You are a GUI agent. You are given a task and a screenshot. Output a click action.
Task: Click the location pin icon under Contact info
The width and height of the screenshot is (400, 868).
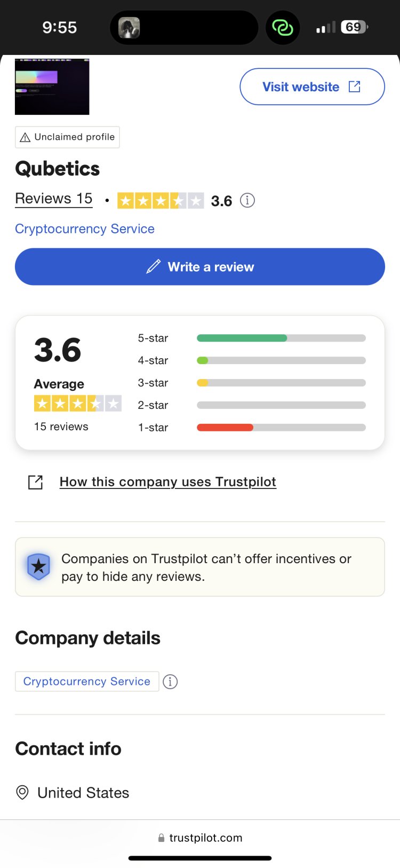21,793
